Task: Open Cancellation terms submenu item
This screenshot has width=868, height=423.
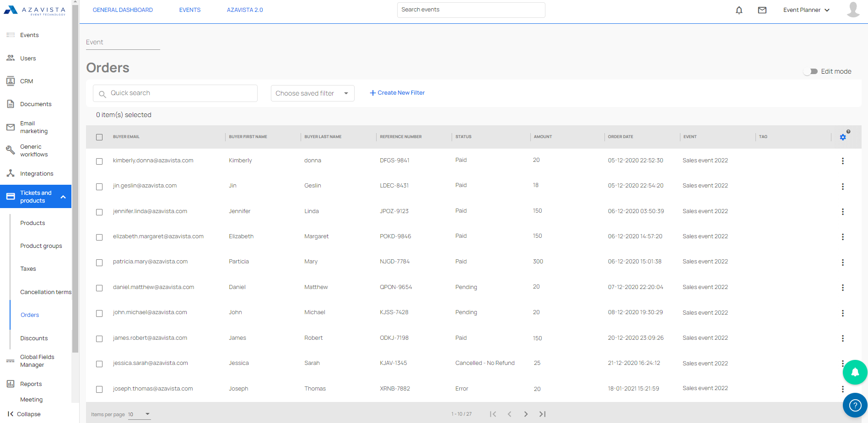Action: click(x=46, y=292)
